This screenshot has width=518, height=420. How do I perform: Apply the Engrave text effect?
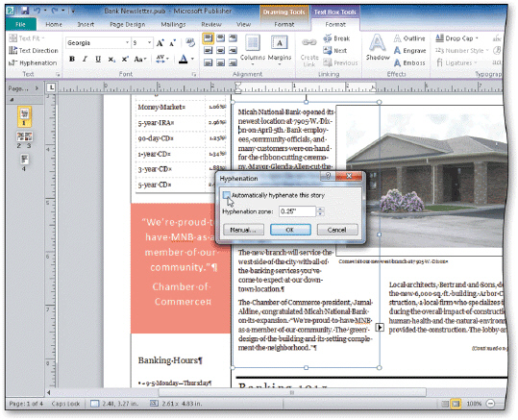[409, 51]
